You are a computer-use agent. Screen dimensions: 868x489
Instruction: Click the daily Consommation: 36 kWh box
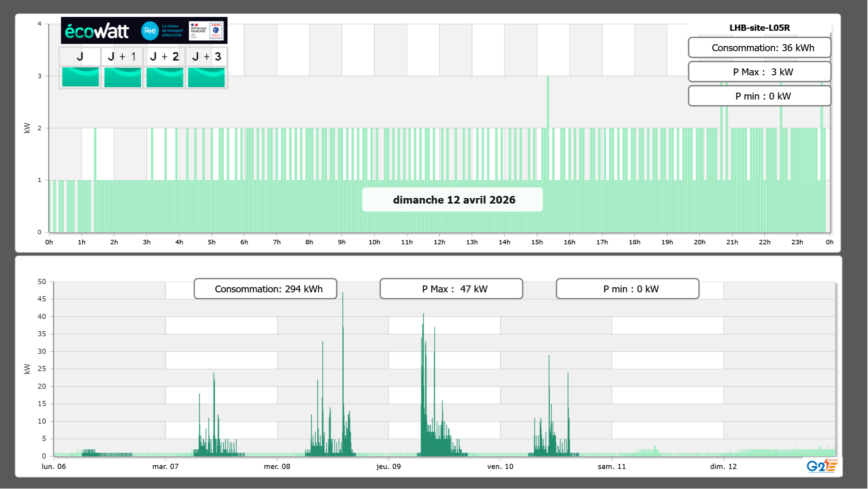tap(759, 48)
